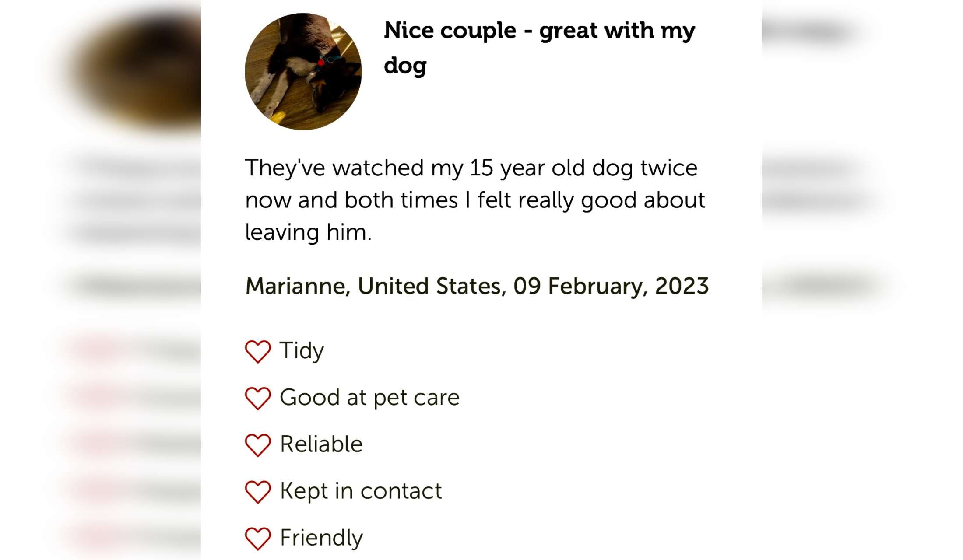This screenshot has width=963, height=560.
Task: Click the heart icon next to Reliable
Action: point(257,445)
